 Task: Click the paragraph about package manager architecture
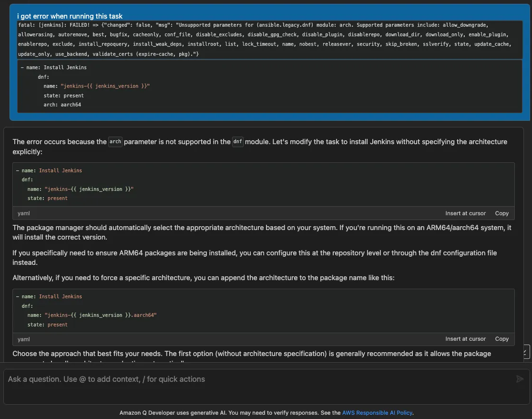tap(262, 232)
